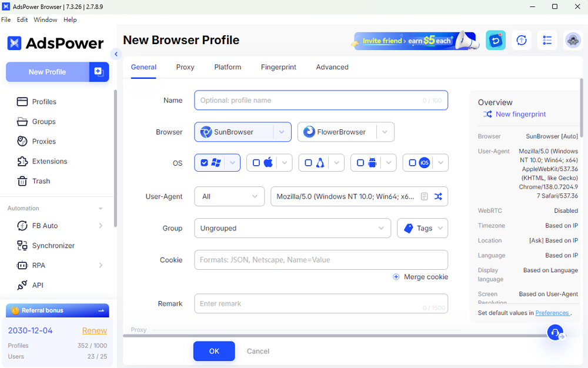
Task: Click the teal refresh icon in header
Action: pos(495,40)
